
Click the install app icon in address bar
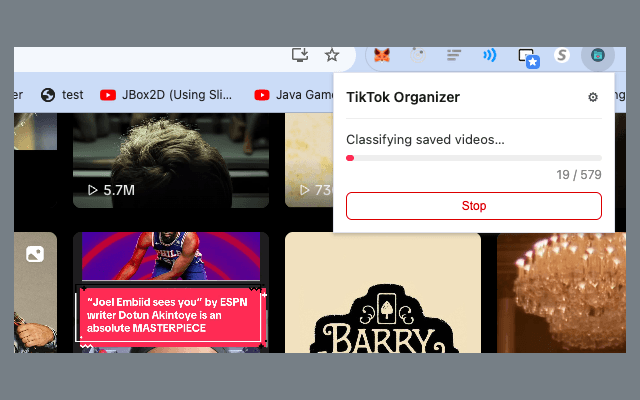tap(300, 55)
